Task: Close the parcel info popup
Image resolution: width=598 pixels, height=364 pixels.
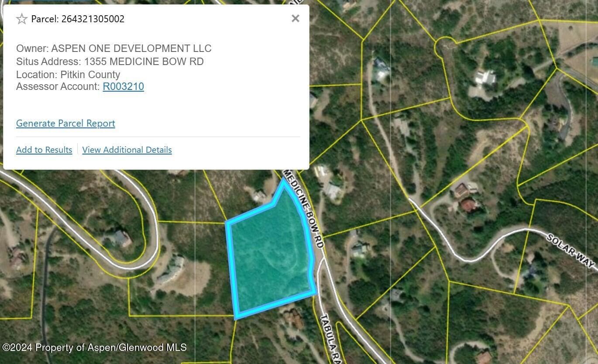Action: (296, 18)
